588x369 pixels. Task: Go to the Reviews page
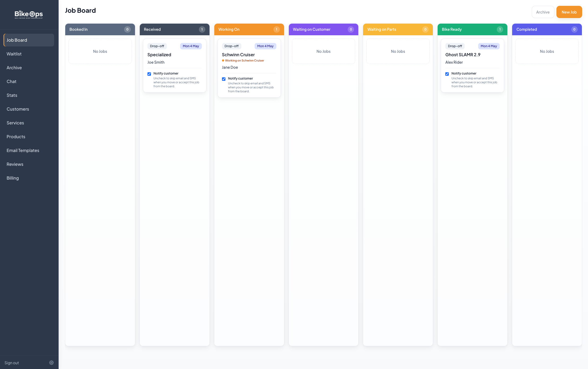29,164
